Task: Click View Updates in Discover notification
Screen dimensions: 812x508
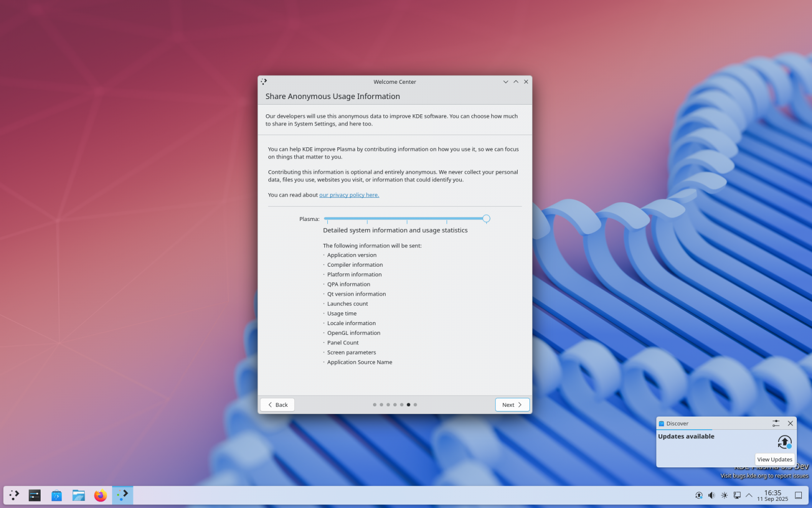Action: tap(774, 460)
